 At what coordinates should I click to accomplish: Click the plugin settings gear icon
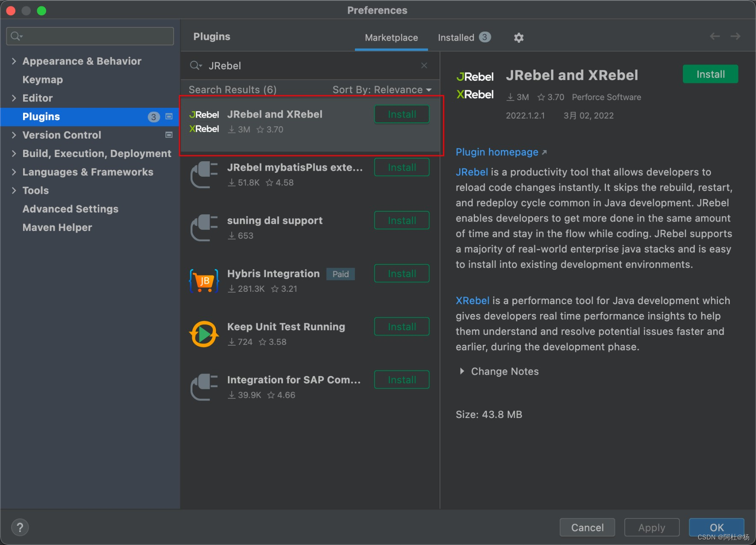pos(519,38)
